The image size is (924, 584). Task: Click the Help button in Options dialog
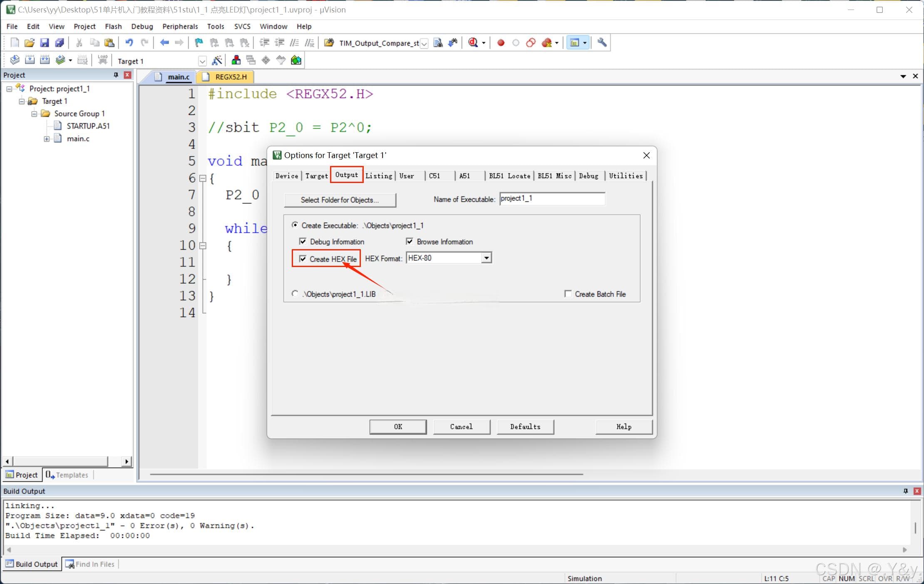(623, 426)
